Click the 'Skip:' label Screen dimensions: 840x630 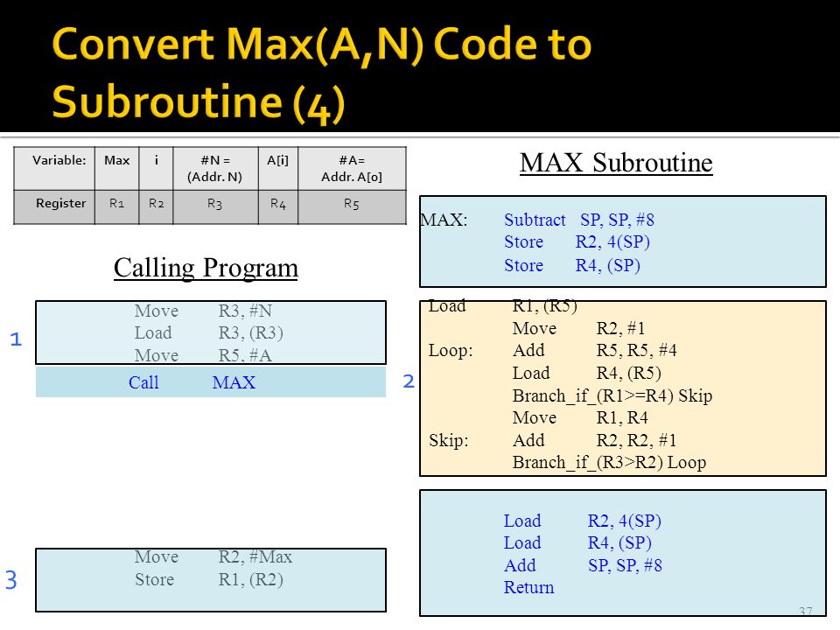[x=448, y=440]
